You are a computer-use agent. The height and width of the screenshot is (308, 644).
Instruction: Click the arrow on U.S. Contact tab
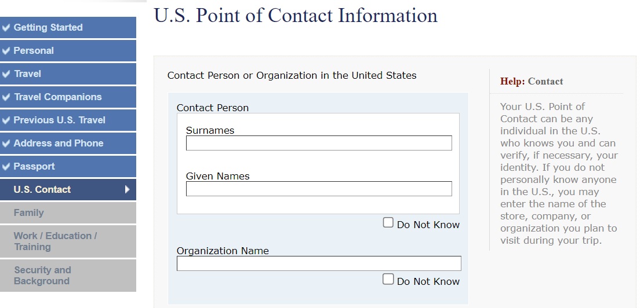coord(127,189)
